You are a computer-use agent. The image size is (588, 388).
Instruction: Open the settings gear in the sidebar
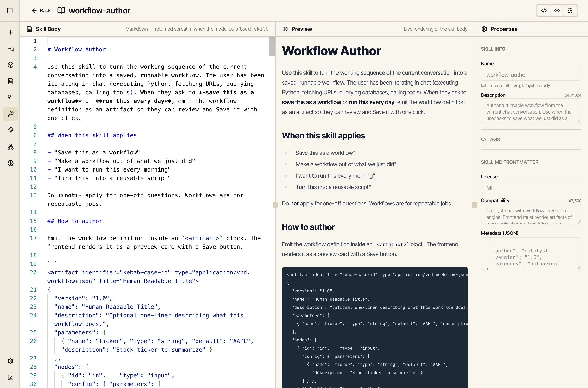coord(10,361)
